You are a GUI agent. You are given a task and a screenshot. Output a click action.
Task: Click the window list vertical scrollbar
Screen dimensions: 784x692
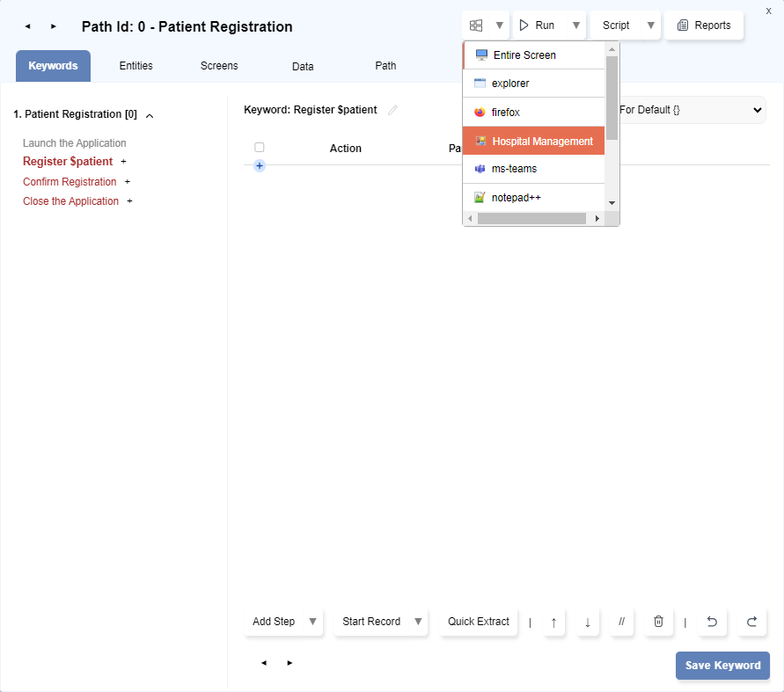tap(612, 97)
